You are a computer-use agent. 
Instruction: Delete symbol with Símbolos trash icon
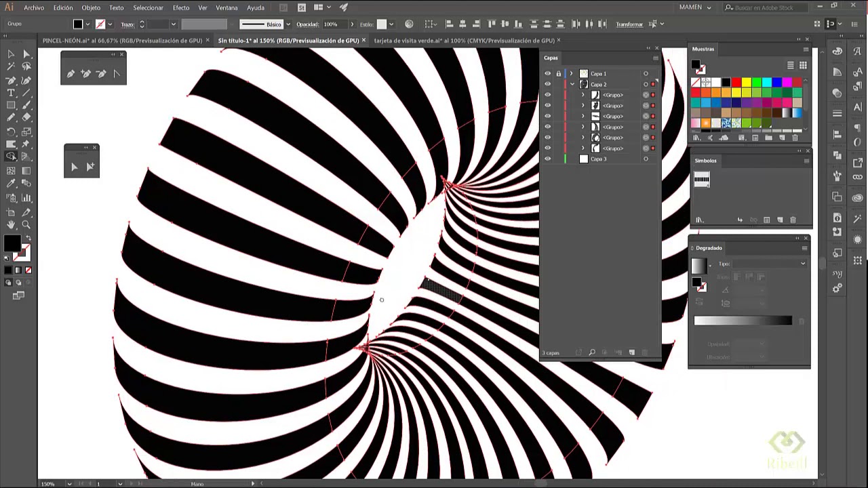793,220
